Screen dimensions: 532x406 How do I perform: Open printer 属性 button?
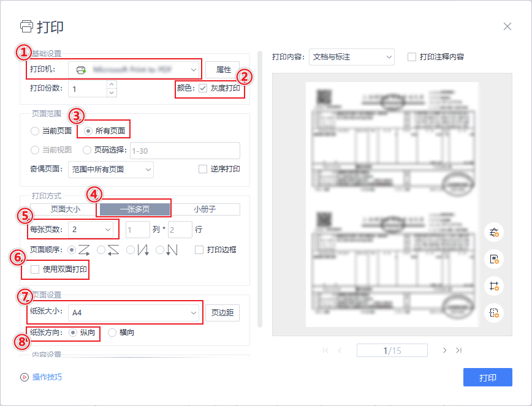223,70
